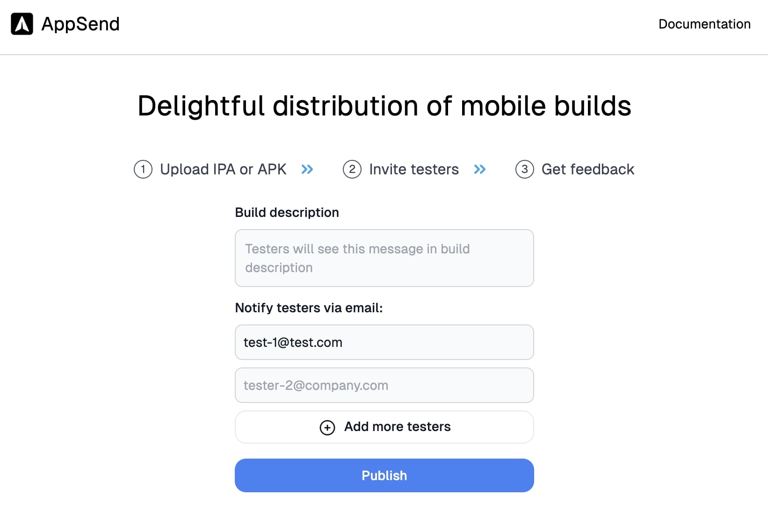Click double chevron after Upload IPA or APK
The width and height of the screenshot is (768, 532).
tap(307, 169)
